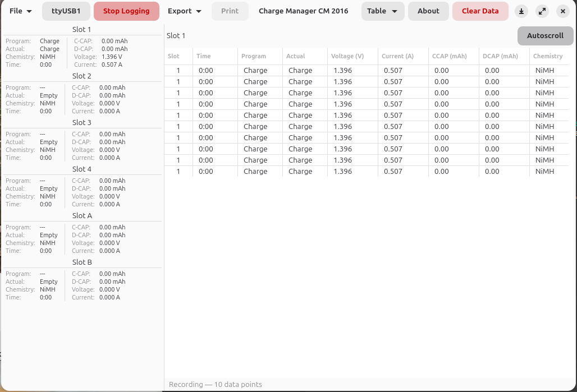This screenshot has width=577, height=392.
Task: Select the Slot 2 panel heading
Action: pyautogui.click(x=82, y=76)
